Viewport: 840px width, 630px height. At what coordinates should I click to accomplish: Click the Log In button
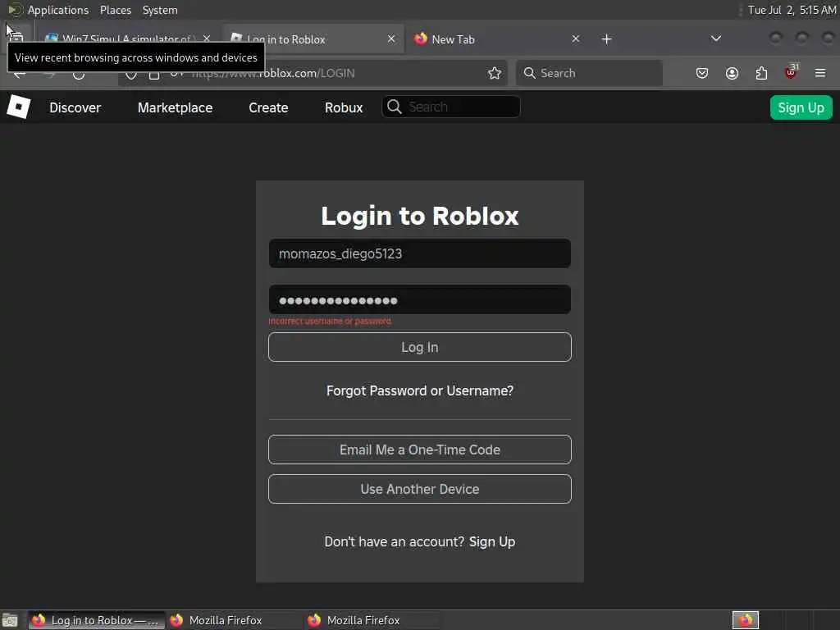point(420,347)
